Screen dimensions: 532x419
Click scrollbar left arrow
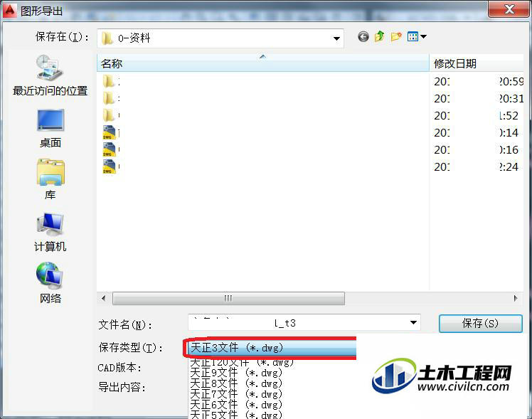coord(103,299)
